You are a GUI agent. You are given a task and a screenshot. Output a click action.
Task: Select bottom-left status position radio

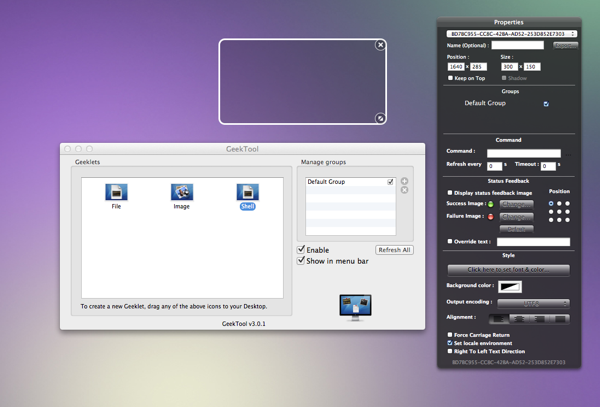[x=551, y=220]
